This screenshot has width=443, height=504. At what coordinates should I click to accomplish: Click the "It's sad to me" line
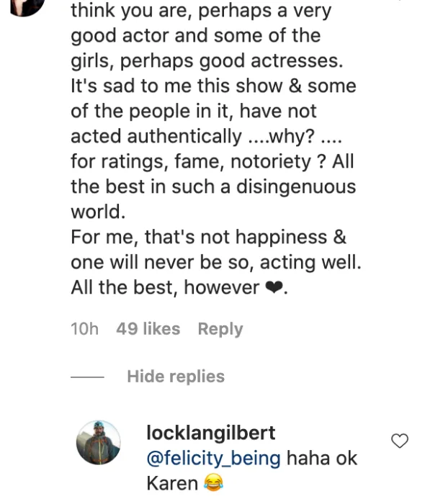coord(213,86)
